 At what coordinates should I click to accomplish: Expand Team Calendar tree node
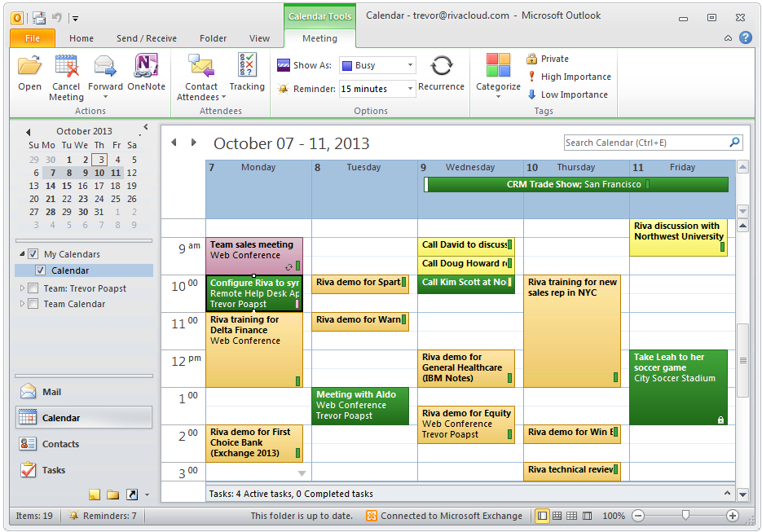[x=22, y=304]
